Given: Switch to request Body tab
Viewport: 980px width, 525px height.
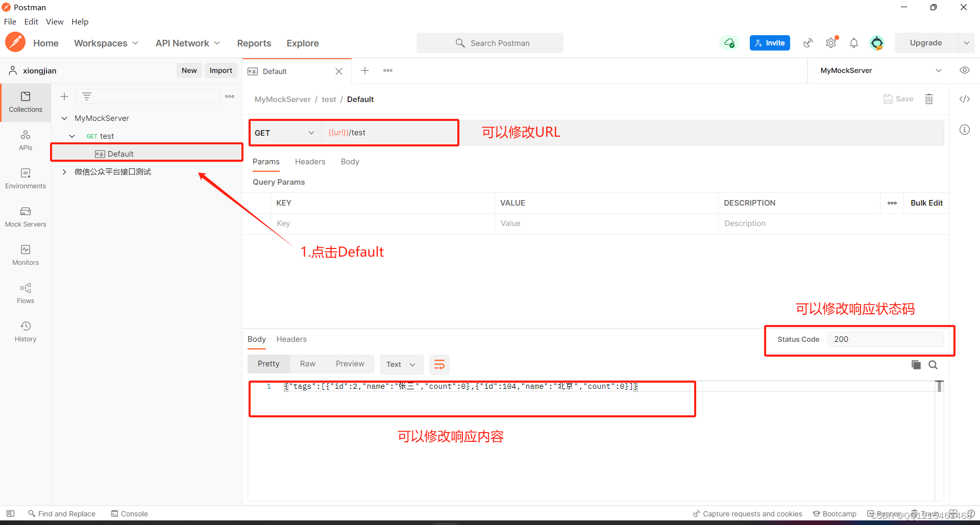Looking at the screenshot, I should [350, 162].
